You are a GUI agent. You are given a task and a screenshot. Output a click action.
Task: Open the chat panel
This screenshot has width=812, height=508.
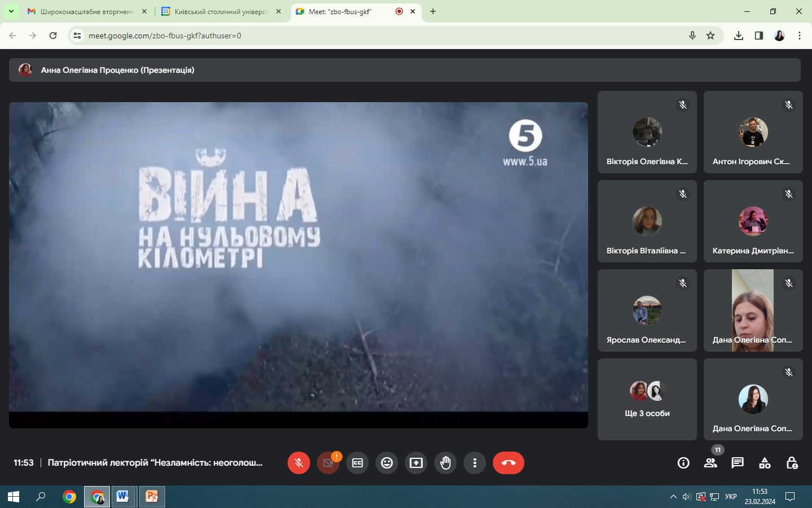pyautogui.click(x=738, y=463)
